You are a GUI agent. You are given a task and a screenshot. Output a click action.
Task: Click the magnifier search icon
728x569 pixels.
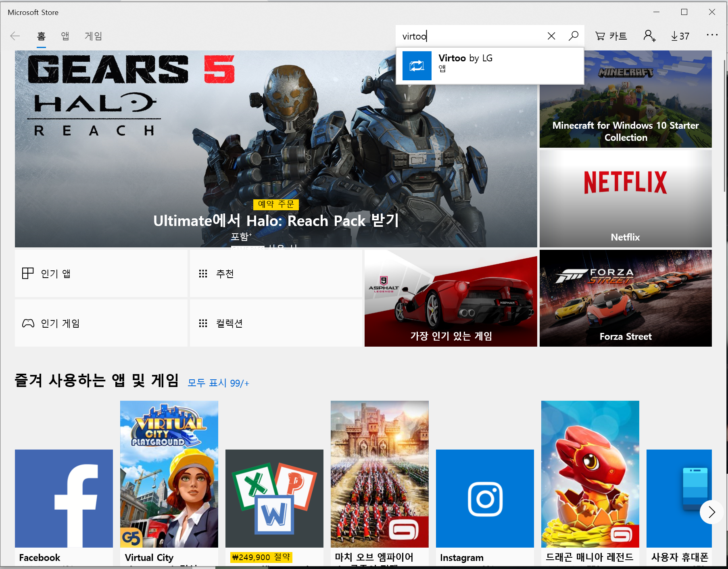[x=574, y=36]
